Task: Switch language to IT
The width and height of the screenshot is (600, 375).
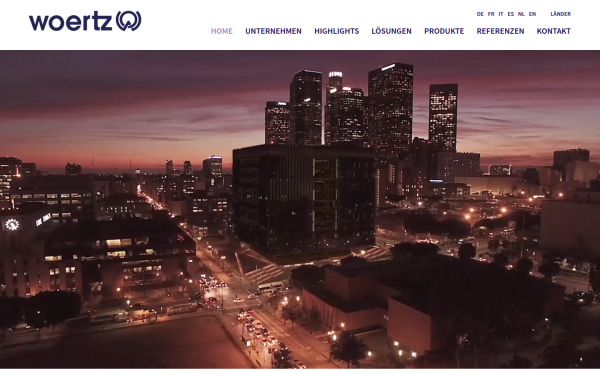Action: click(x=501, y=14)
